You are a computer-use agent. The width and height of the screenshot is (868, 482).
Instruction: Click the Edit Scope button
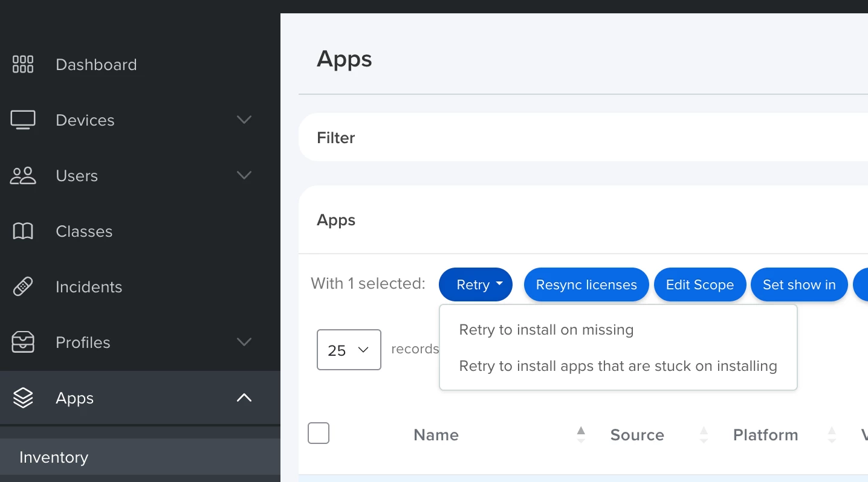point(700,284)
